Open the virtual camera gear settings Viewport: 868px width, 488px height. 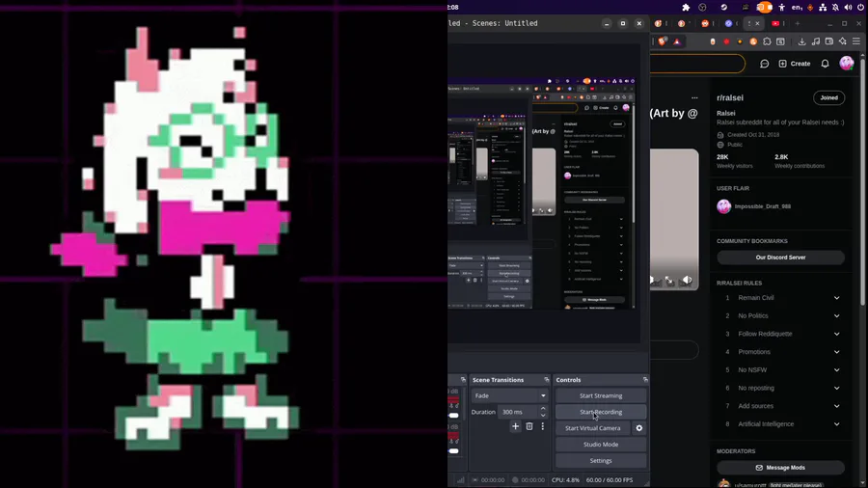[x=638, y=427]
